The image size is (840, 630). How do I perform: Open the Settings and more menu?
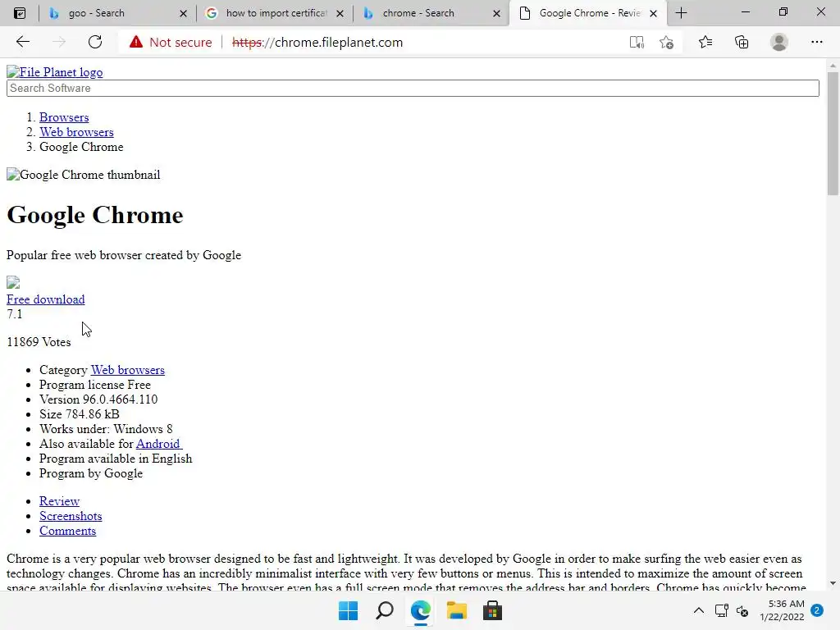816,42
